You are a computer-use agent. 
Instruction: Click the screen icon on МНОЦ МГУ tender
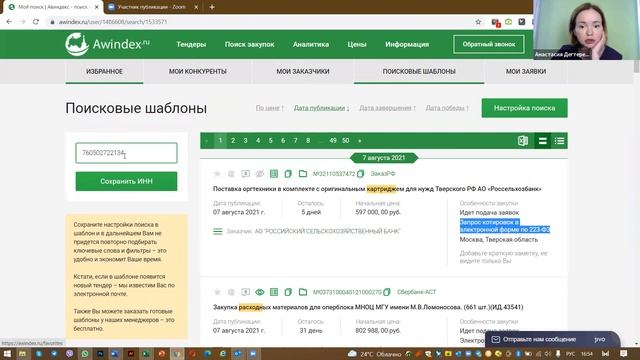(245, 292)
